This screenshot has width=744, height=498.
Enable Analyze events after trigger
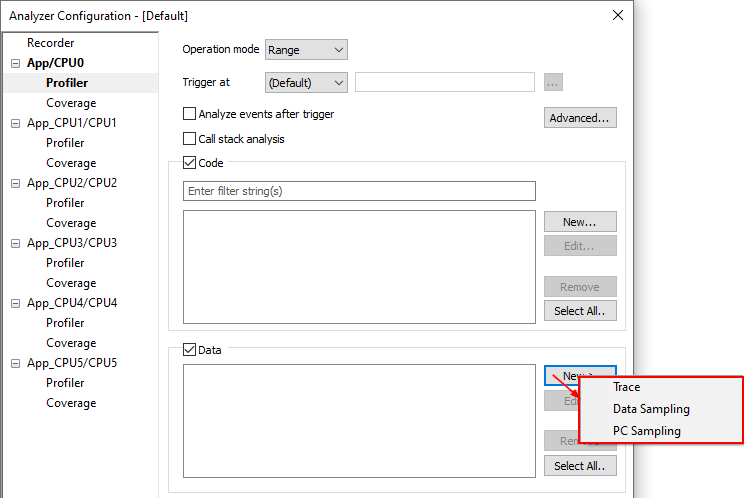tap(190, 114)
